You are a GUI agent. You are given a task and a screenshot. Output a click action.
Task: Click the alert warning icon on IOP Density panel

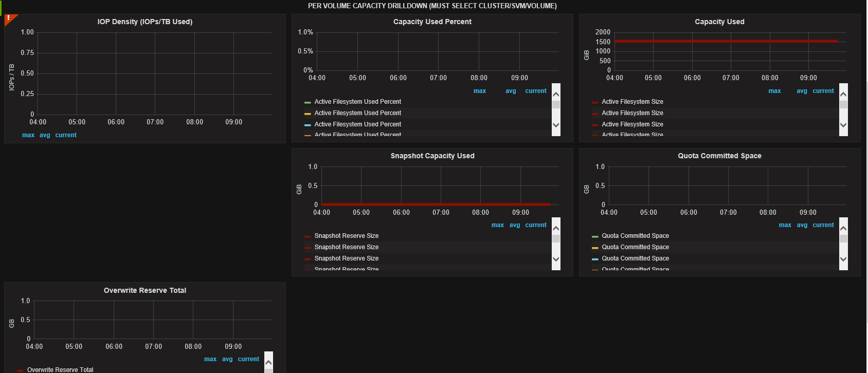[9, 18]
